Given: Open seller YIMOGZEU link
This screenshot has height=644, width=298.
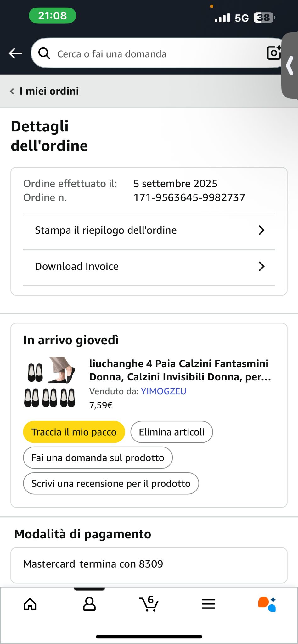Looking at the screenshot, I should [x=164, y=391].
